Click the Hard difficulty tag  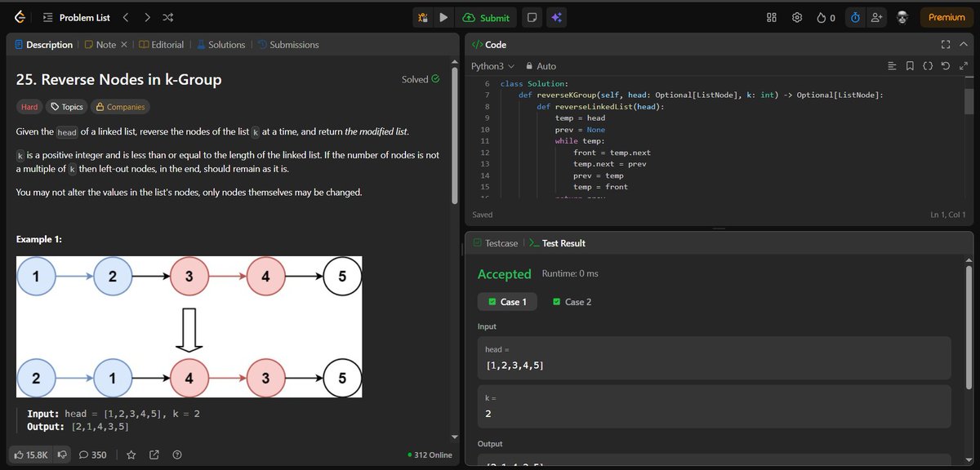pyautogui.click(x=29, y=107)
